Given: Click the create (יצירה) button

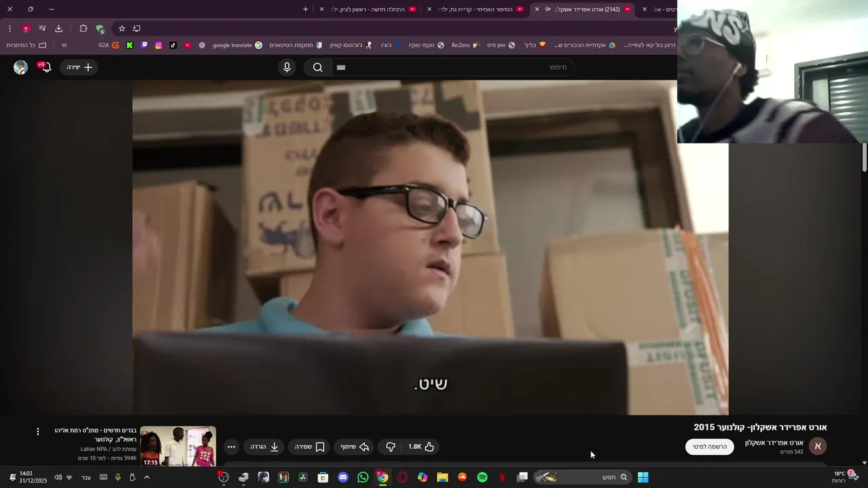Looking at the screenshot, I should click(x=79, y=67).
